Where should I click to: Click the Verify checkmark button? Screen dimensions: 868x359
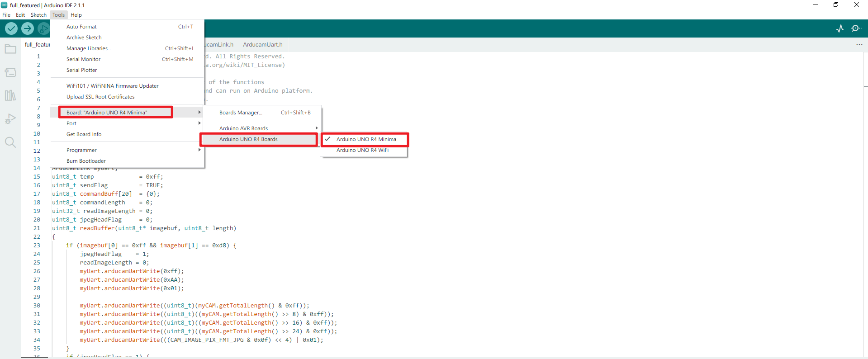11,28
